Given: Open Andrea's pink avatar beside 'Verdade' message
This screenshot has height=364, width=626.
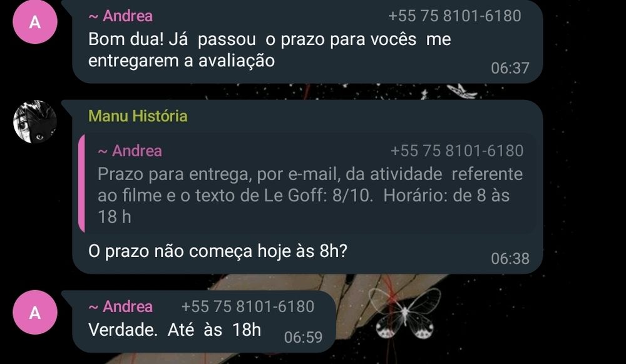Looking at the screenshot, I should click(x=35, y=312).
